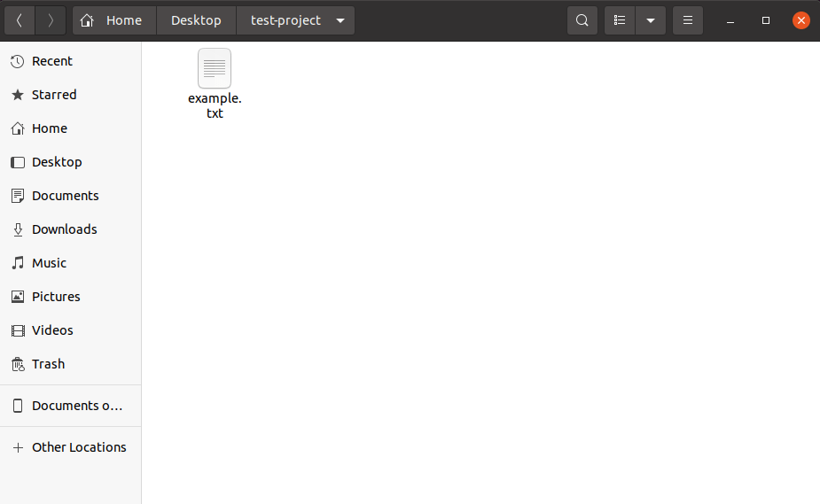Open Pictures in the sidebar
This screenshot has width=820, height=504.
[x=71, y=297]
